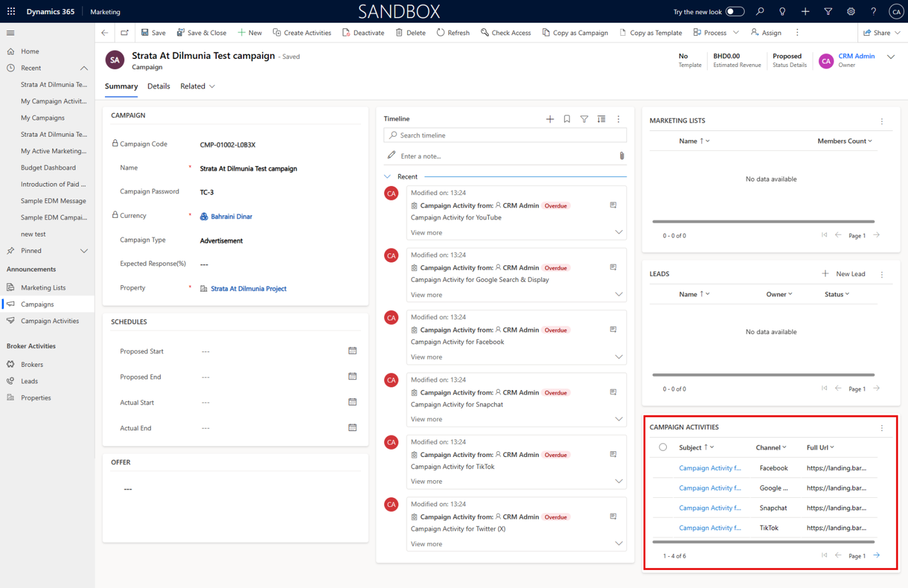Toggle the Try the new look switch
Image resolution: width=908 pixels, height=588 pixels.
click(734, 12)
